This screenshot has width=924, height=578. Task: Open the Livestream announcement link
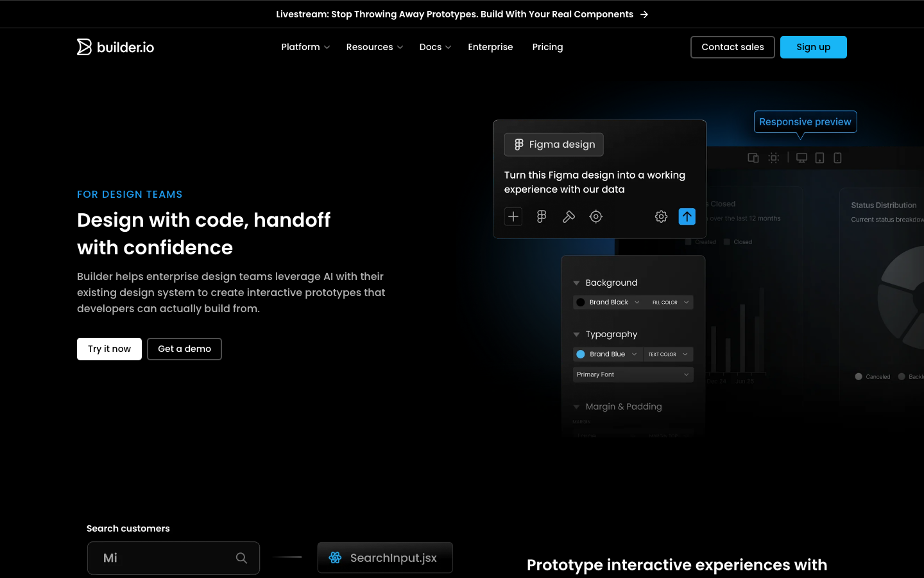tap(462, 14)
